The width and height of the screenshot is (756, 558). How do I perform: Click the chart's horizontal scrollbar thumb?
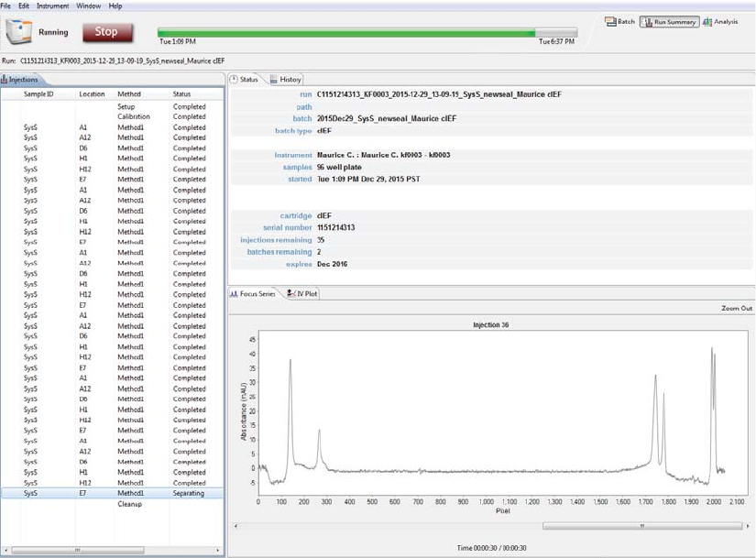640,526
